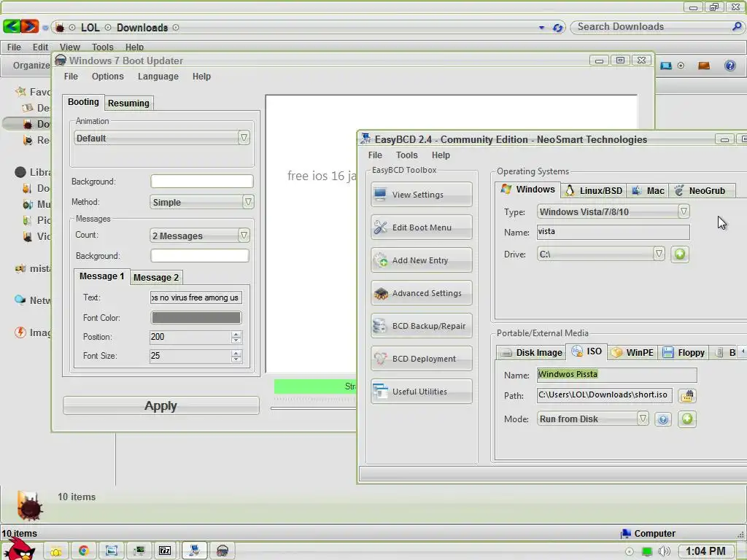Image resolution: width=747 pixels, height=560 pixels.
Task: Expand Type Windows Vista/7/8/10 dropdown
Action: (684, 211)
